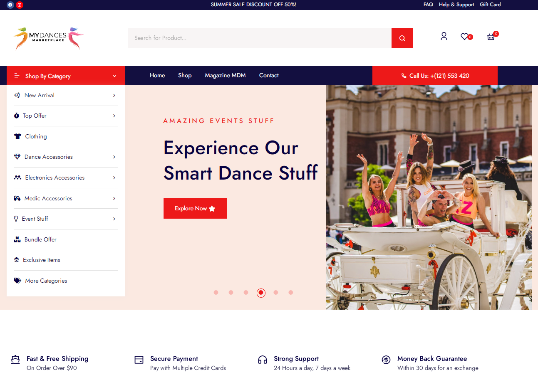Open the Facebook social icon
The height and width of the screenshot is (392, 538).
(x=10, y=5)
